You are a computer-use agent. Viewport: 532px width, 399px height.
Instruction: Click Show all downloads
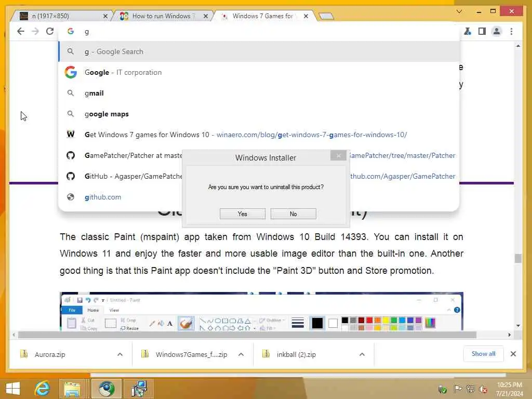click(483, 354)
